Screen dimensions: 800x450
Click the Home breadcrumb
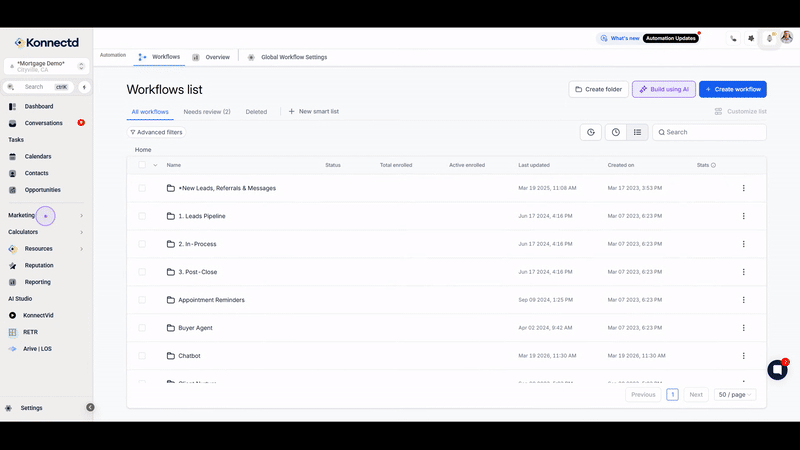(143, 150)
